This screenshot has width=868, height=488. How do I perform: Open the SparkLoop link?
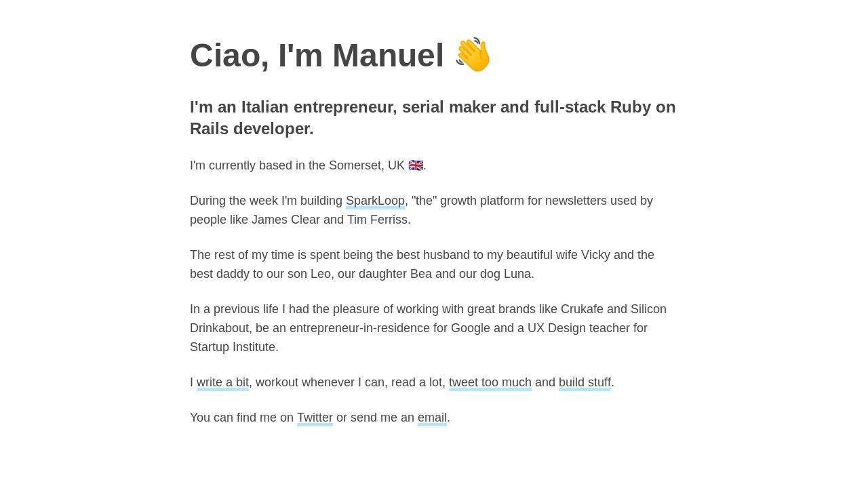(x=375, y=201)
